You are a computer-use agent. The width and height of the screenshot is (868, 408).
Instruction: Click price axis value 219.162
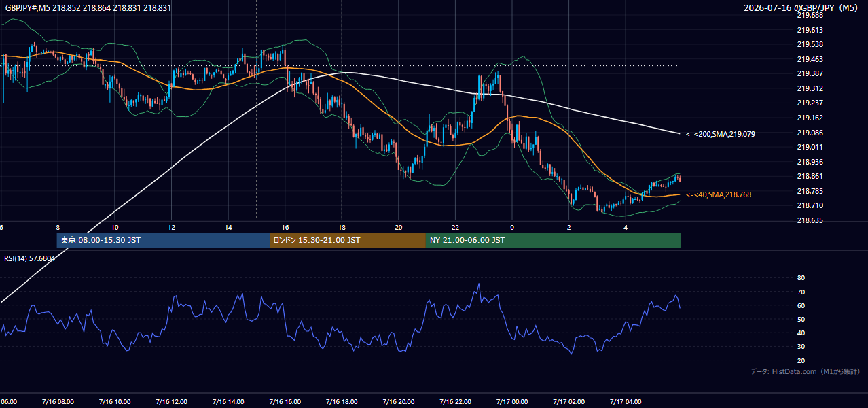[810, 118]
